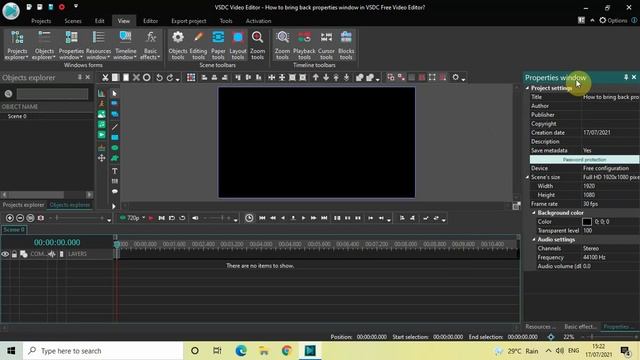Image resolution: width=640 pixels, height=360 pixels.
Task: Collapse the Audio settings section
Action: [534, 240]
